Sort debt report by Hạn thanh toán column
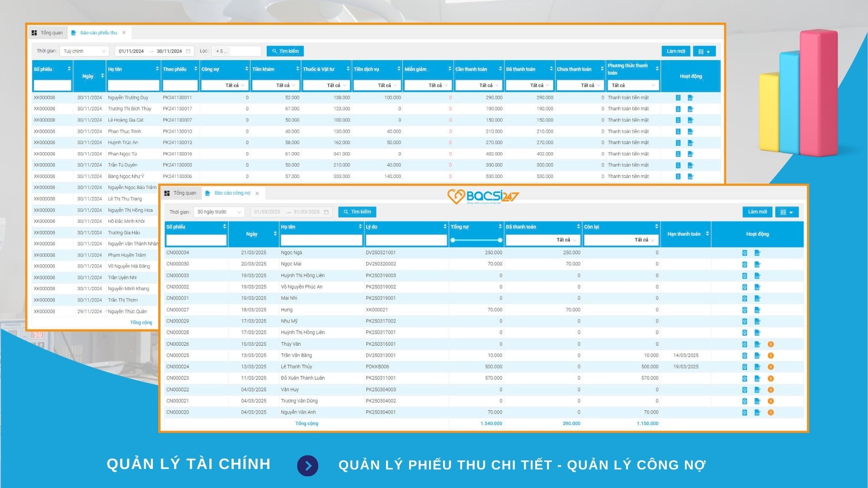Image resolution: width=868 pixels, height=488 pixels. point(707,234)
